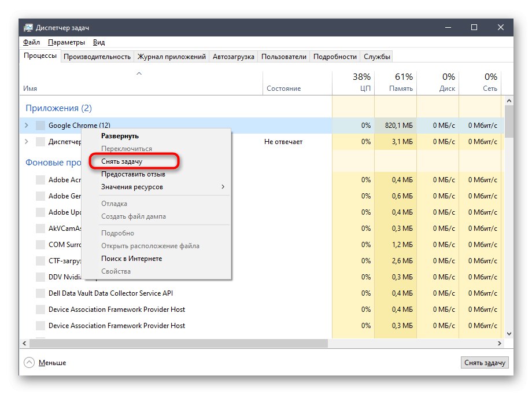The width and height of the screenshot is (532, 394).
Task: Click the icon beside Adobe Upd process
Action: (x=40, y=212)
